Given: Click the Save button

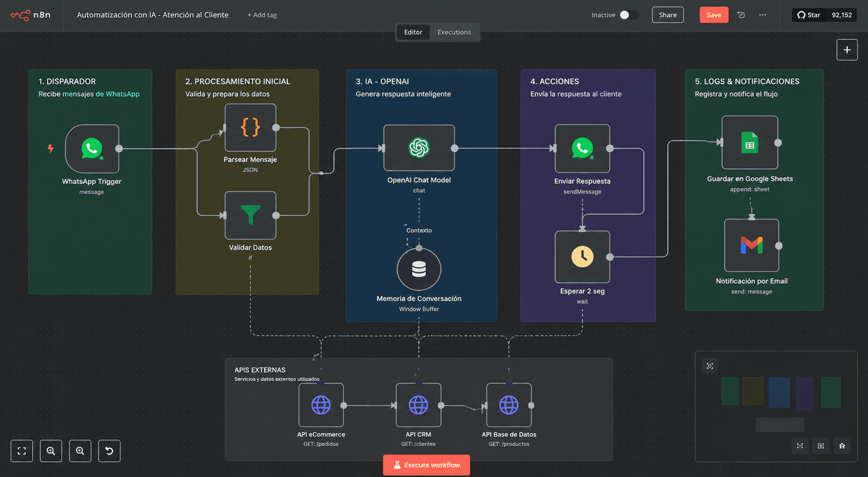Looking at the screenshot, I should 714,15.
